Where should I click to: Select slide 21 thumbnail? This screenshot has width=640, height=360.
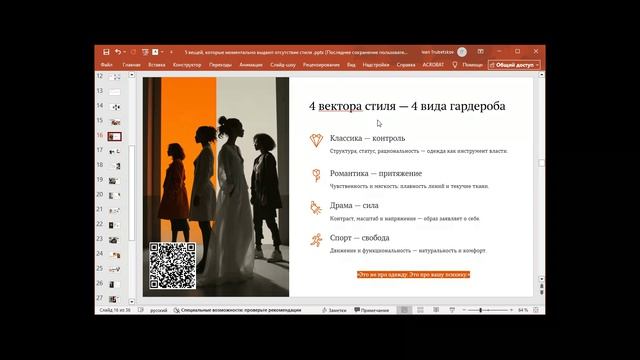click(114, 210)
